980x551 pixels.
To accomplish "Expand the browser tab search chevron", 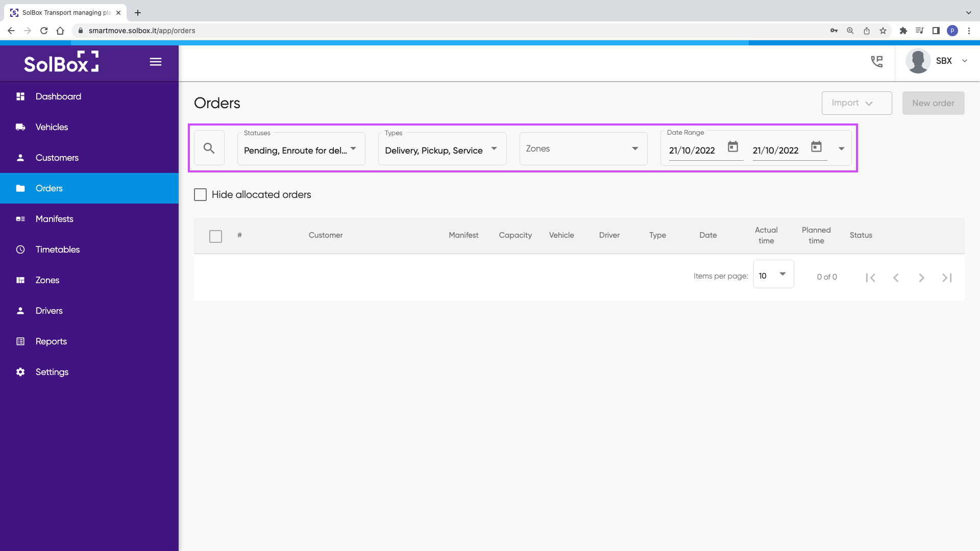I will pos(968,12).
